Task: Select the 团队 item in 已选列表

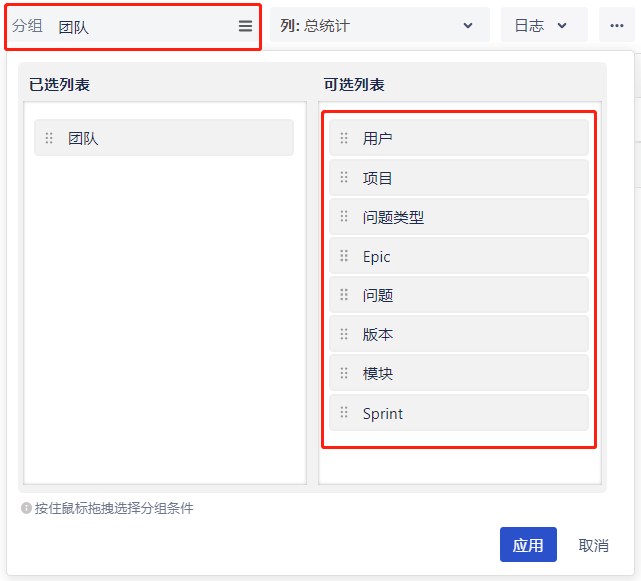Action: point(164,139)
